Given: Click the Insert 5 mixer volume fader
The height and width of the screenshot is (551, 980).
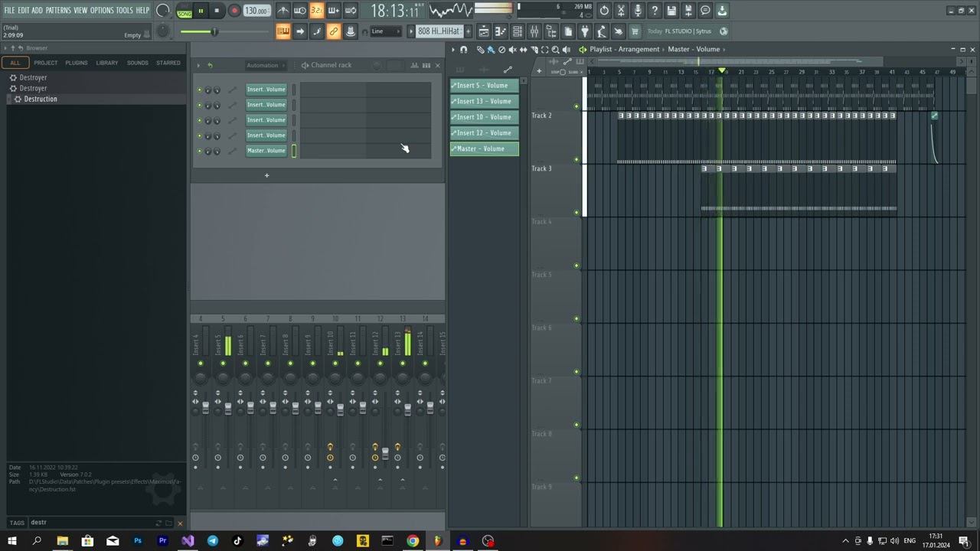Looking at the screenshot, I should coord(227,409).
